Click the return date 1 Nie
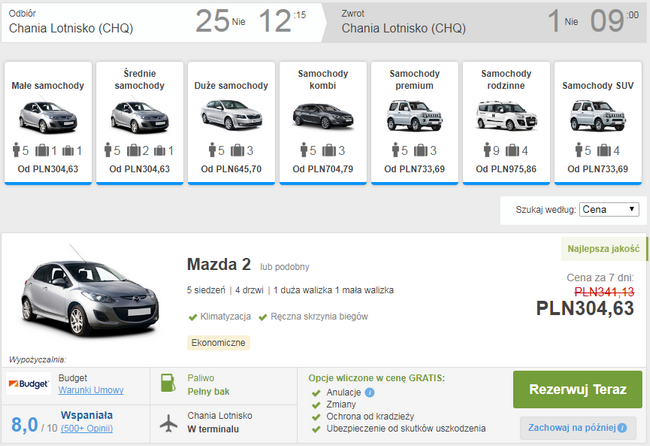The width and height of the screenshot is (650, 446). coord(563,21)
